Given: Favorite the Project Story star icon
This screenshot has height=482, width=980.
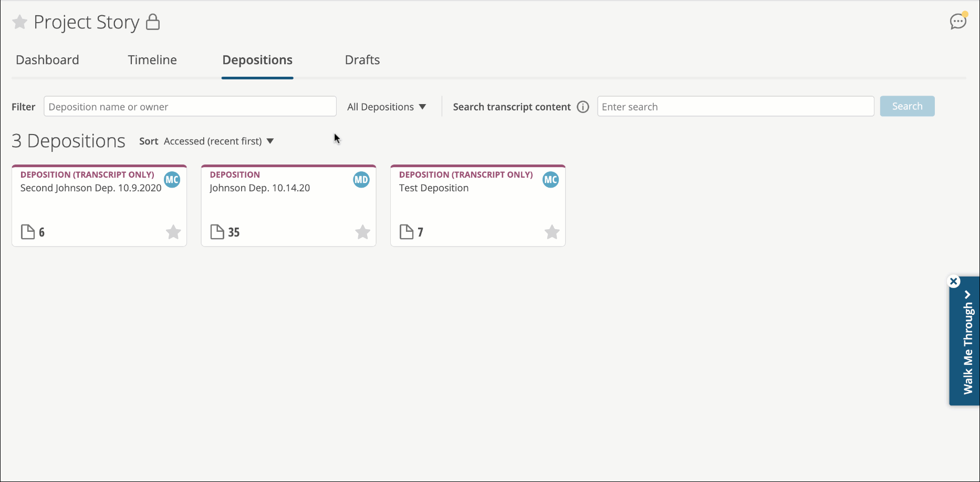Looking at the screenshot, I should [19, 22].
